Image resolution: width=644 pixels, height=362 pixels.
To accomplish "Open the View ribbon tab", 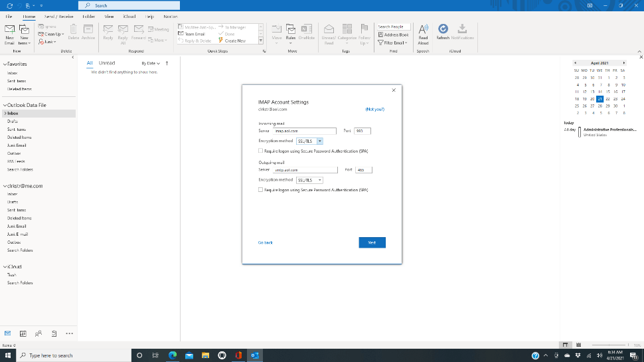I will point(109,17).
